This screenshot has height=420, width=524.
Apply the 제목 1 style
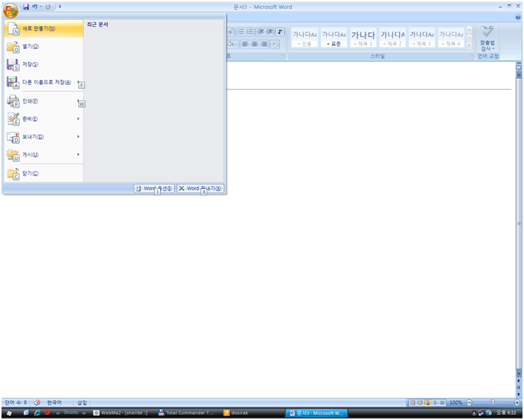(363, 38)
